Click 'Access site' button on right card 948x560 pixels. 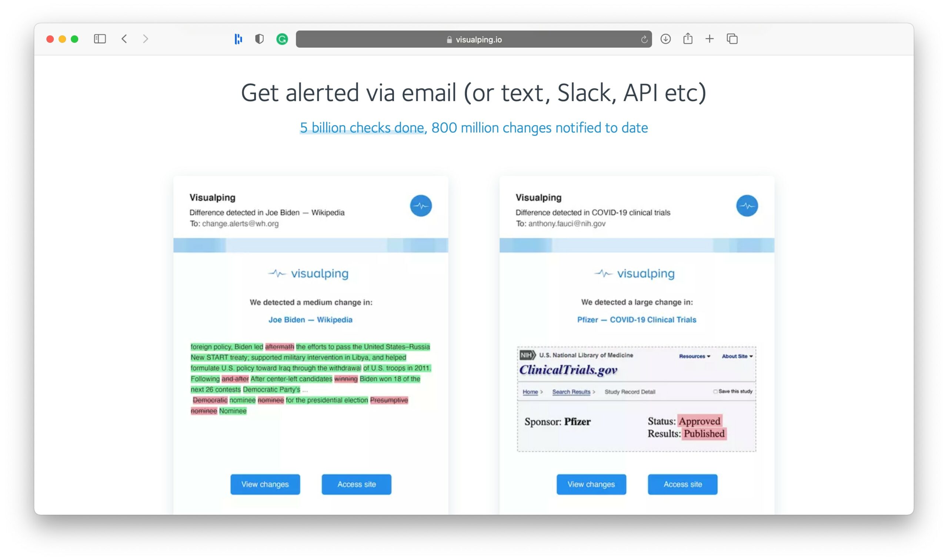pyautogui.click(x=682, y=483)
